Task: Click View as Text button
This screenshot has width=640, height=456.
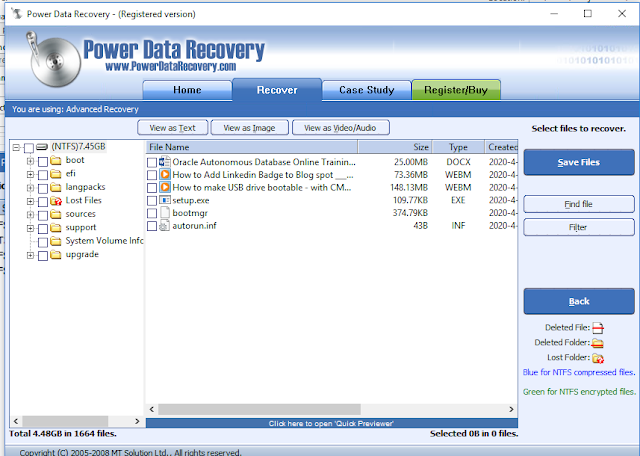Action: point(173,128)
